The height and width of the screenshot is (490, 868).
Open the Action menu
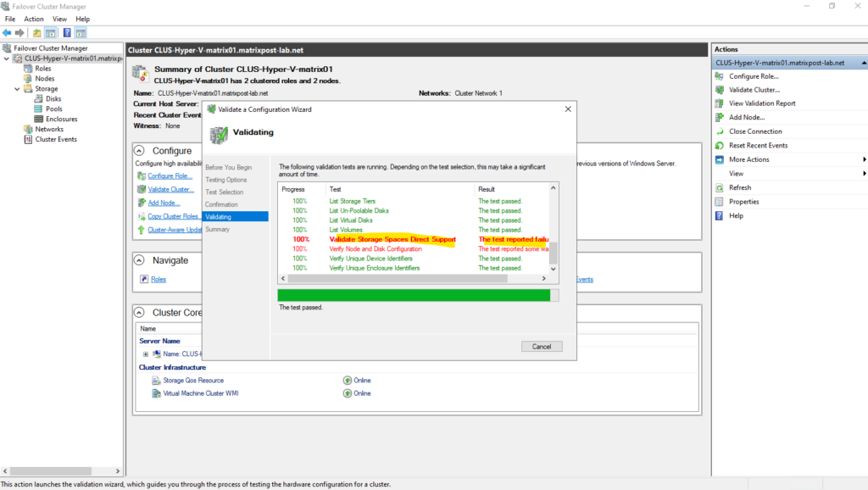[x=34, y=19]
